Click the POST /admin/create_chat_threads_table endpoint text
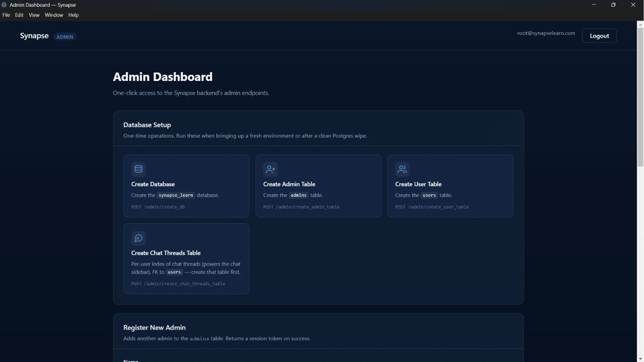This screenshot has height=362, width=644. tap(178, 284)
